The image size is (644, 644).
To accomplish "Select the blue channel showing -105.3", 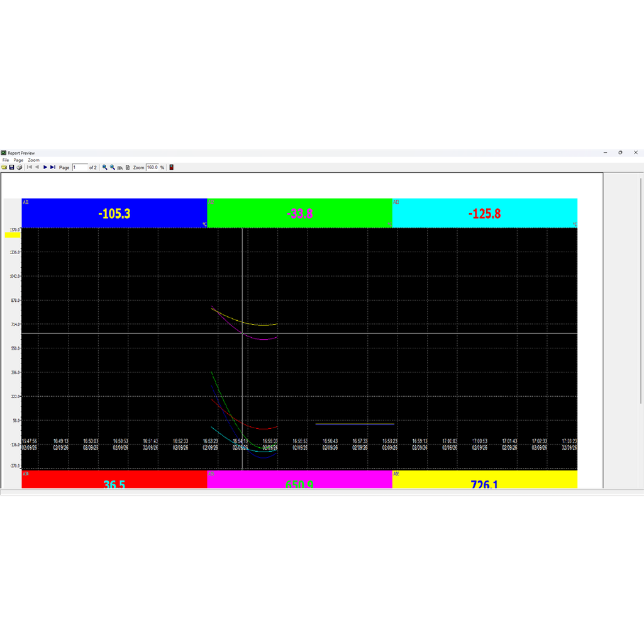I will click(x=114, y=213).
